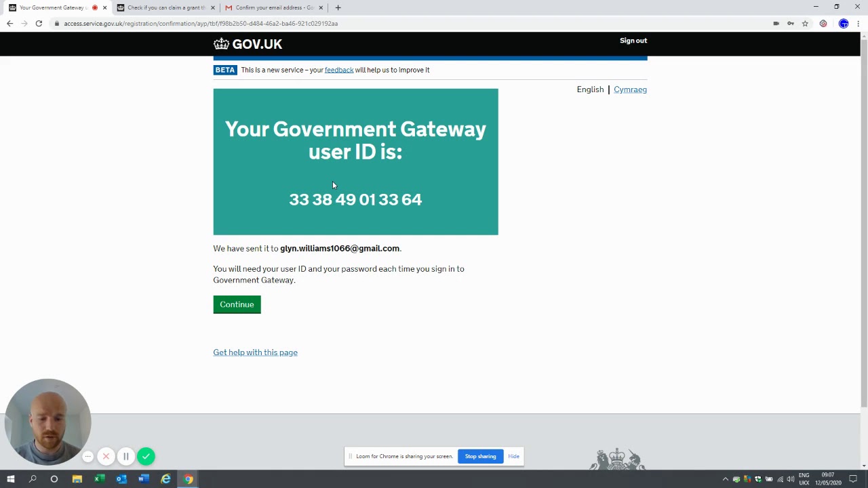Screen dimensions: 868x488
Task: Click the address bar URL
Action: (x=201, y=23)
